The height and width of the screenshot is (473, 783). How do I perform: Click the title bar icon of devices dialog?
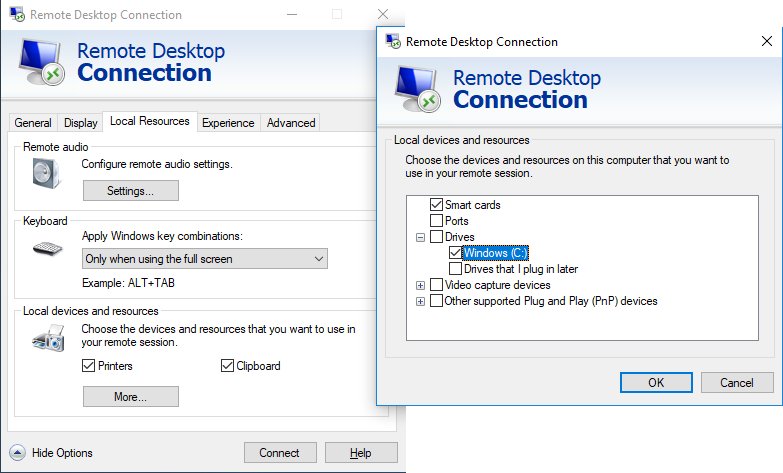tap(393, 41)
